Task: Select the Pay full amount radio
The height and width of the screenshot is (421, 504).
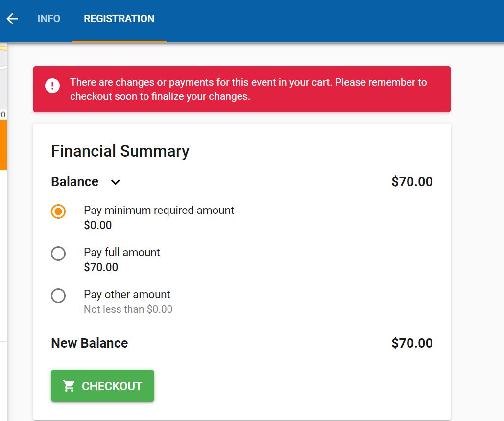Action: click(x=58, y=254)
